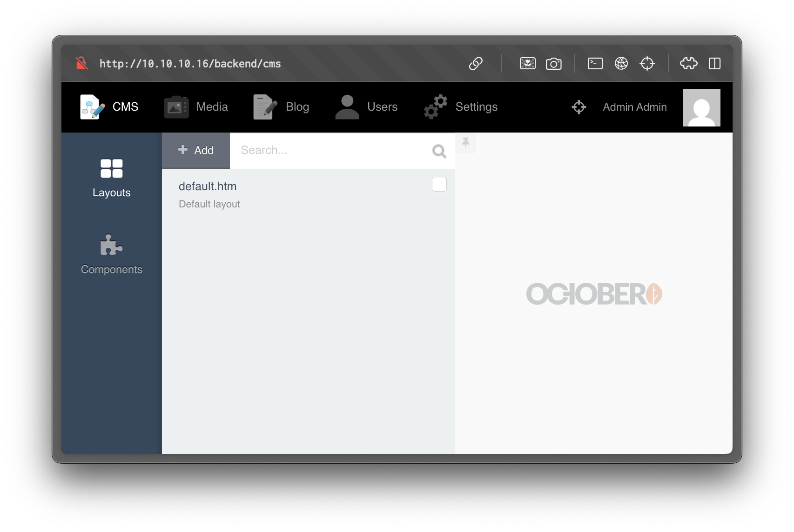Select Layouts in the sidebar
Screen dimensions: 794x532
coord(112,179)
